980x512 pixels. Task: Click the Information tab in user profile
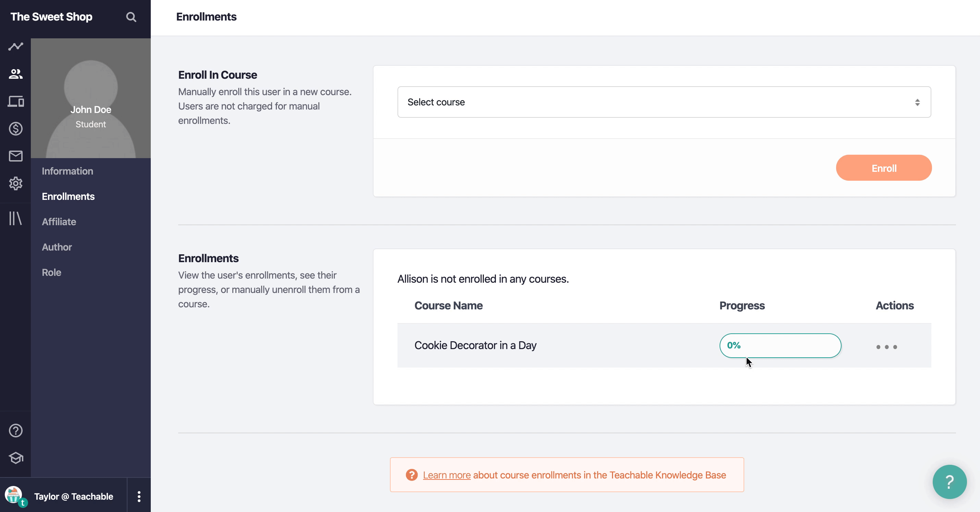pyautogui.click(x=68, y=171)
